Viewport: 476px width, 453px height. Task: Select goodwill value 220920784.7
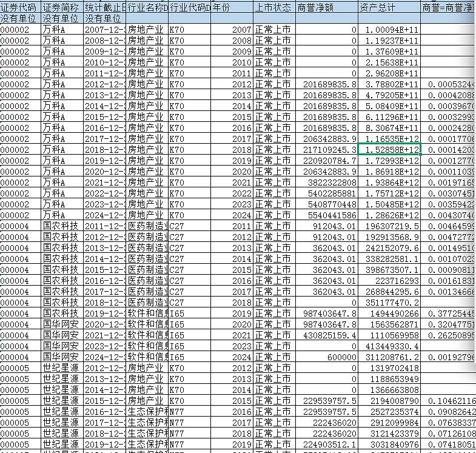click(327, 160)
